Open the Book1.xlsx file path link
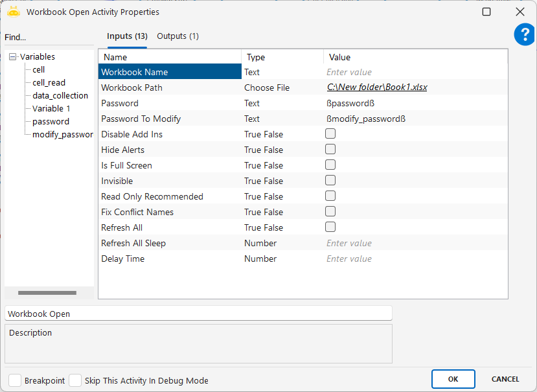 (377, 87)
